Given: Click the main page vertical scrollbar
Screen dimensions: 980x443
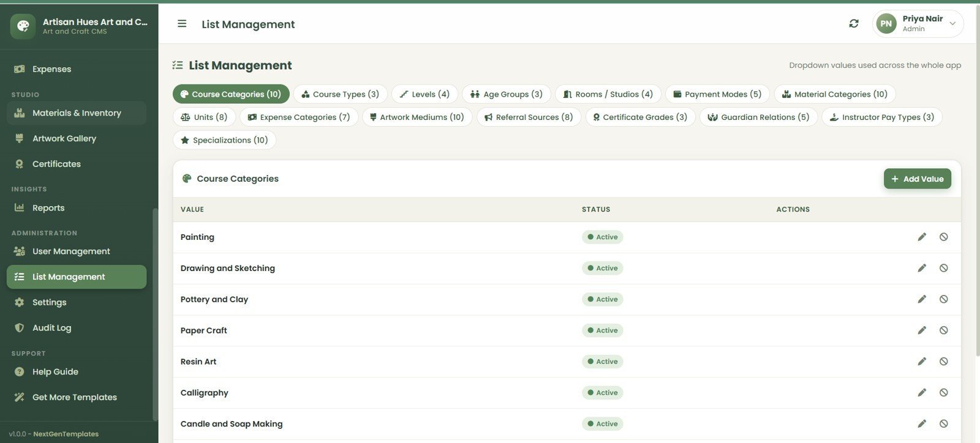Looking at the screenshot, I should pos(977,181).
